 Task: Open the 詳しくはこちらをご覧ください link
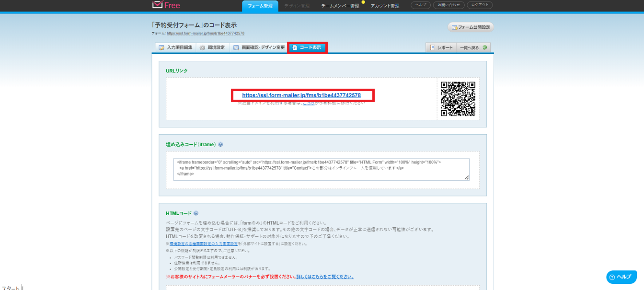(325, 277)
